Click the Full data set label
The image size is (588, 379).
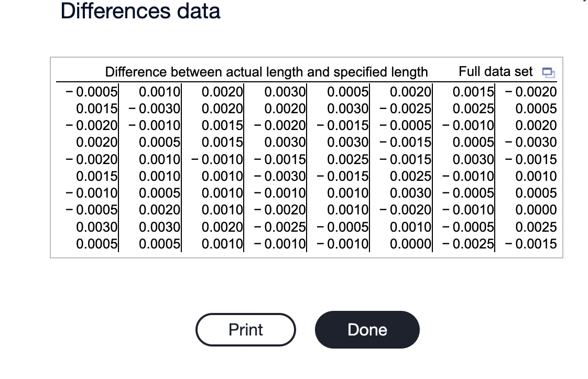pos(495,71)
